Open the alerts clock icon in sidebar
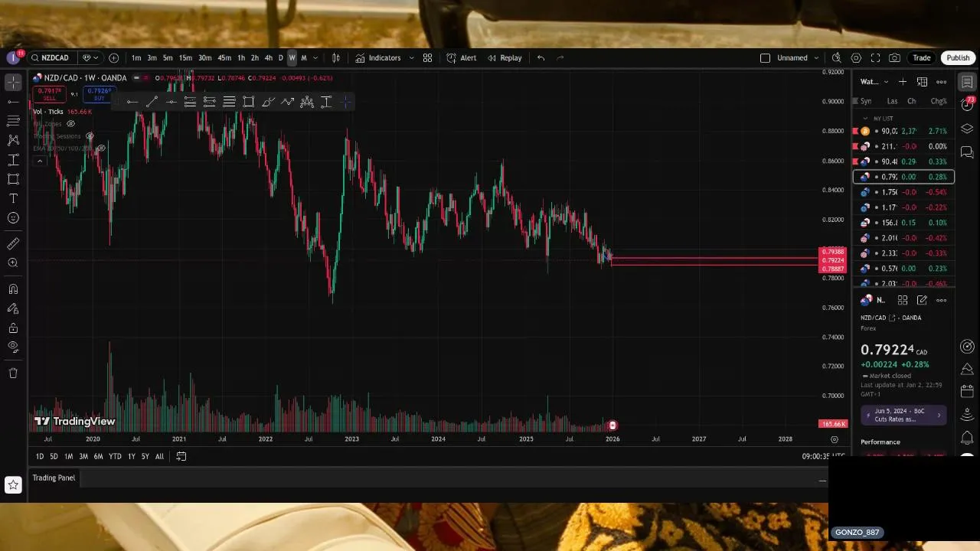980x551 pixels. 968,105
